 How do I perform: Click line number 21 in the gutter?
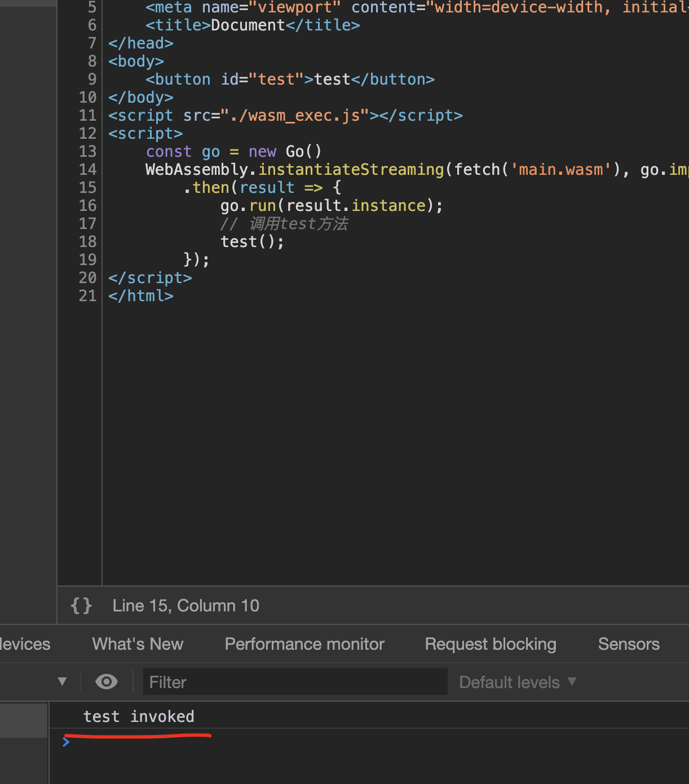(87, 296)
